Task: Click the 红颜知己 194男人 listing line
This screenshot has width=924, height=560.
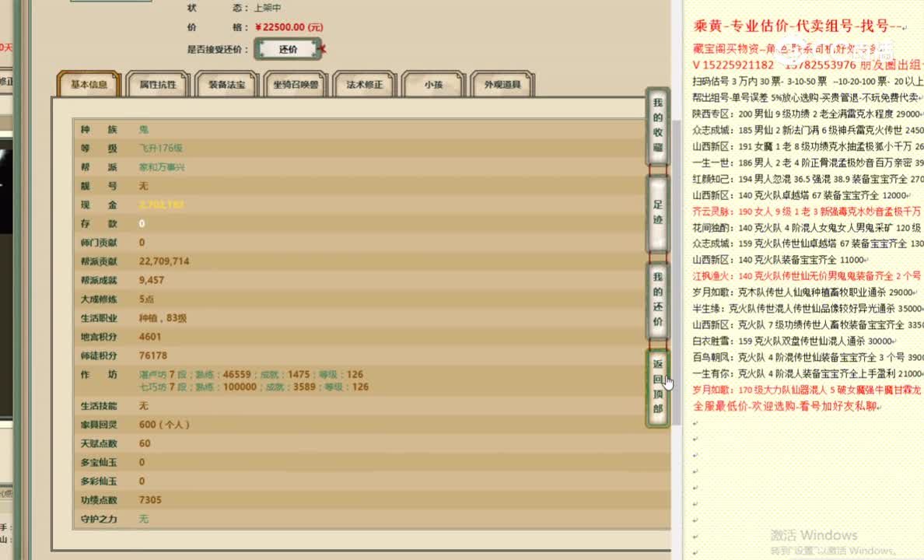Action: tap(808, 179)
